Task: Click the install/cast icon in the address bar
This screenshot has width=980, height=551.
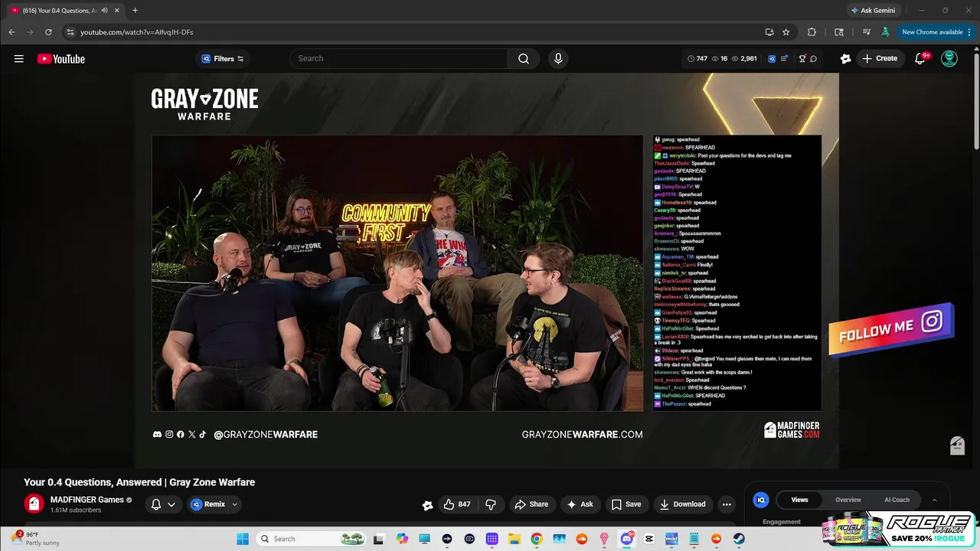Action: [x=769, y=32]
